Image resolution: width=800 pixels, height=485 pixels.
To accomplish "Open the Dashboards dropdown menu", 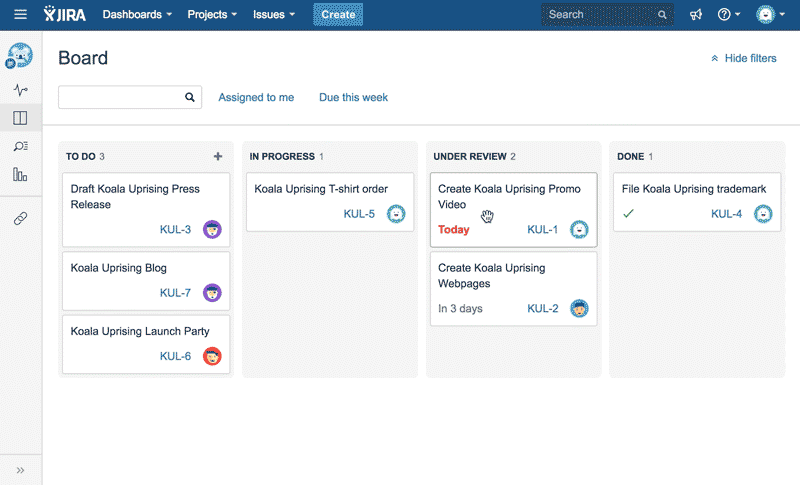I will tap(137, 15).
